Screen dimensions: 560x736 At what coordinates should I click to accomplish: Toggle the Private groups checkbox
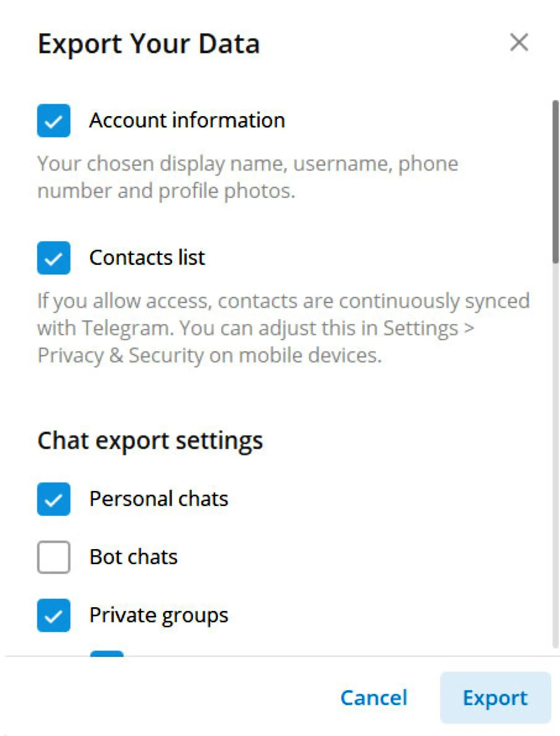click(x=54, y=615)
